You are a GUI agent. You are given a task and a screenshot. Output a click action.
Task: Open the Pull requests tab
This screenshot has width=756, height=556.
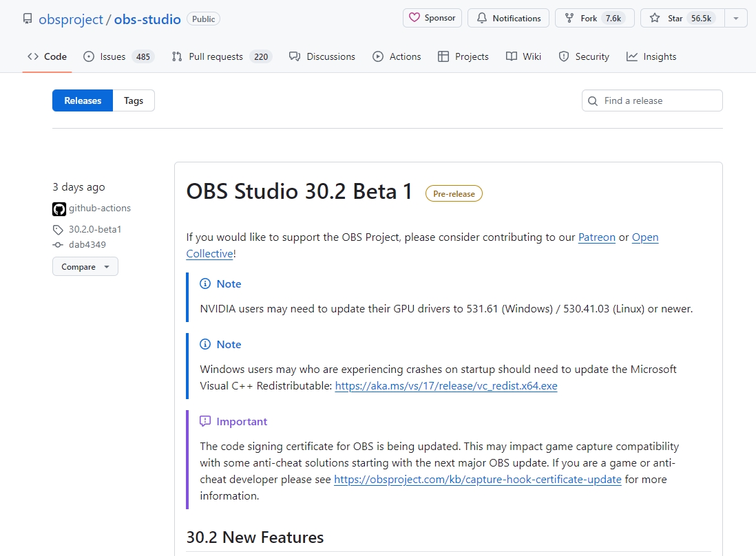tap(222, 56)
